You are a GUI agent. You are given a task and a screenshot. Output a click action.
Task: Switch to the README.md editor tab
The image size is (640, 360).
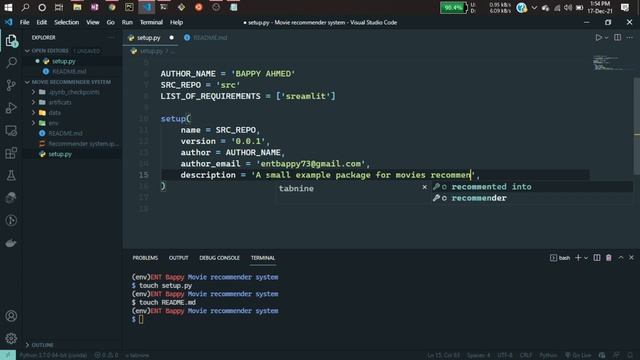205,38
